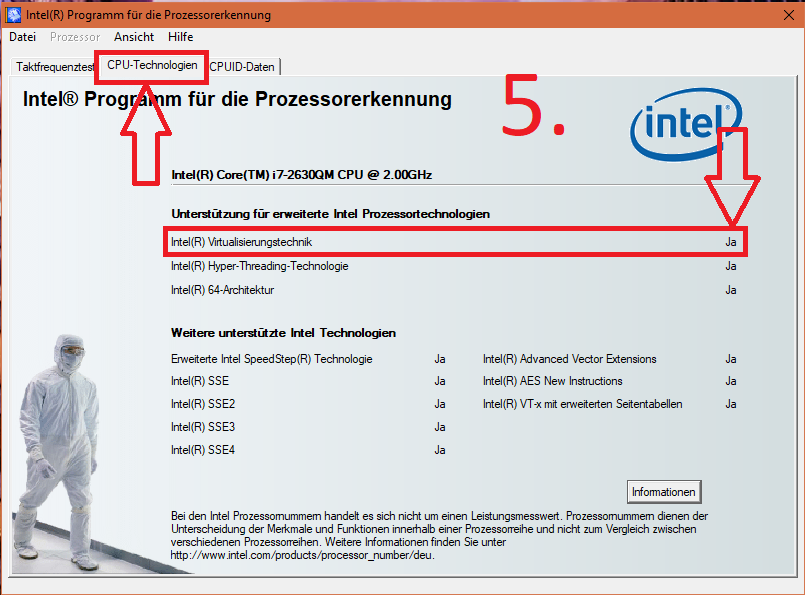Click the Ja value next to SSE4

(440, 450)
